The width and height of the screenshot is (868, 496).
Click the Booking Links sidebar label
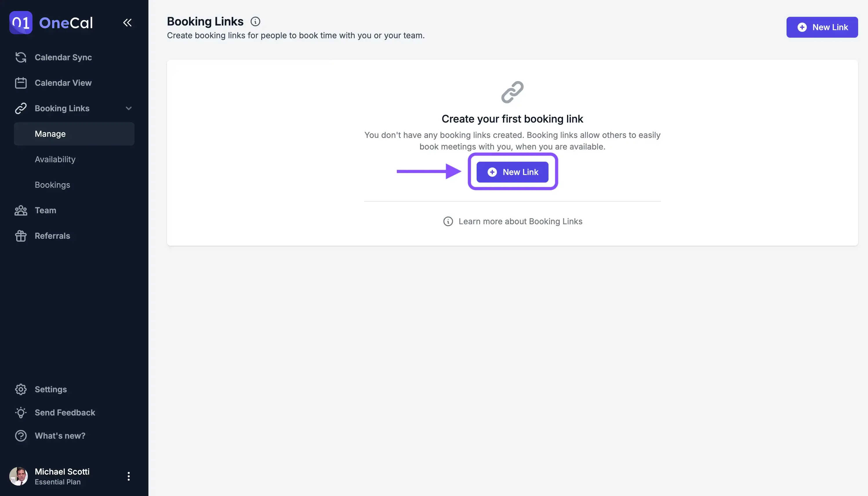point(62,108)
